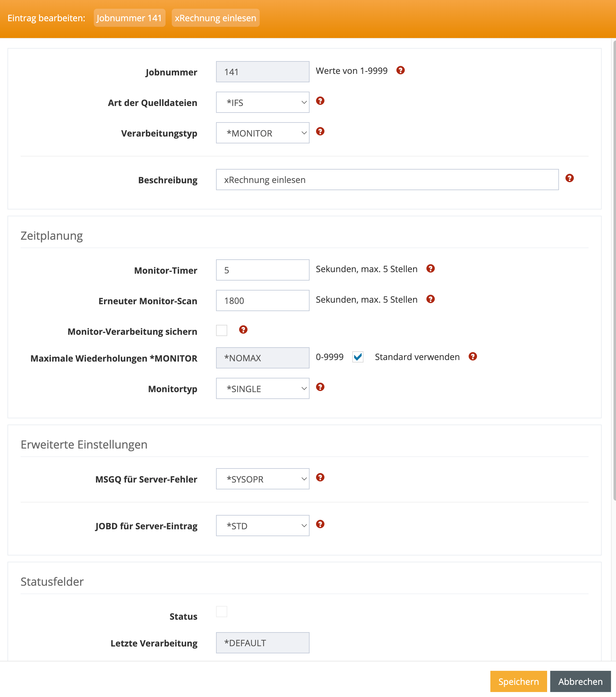Click the help icon next to Jobnummer
The width and height of the screenshot is (616, 697).
coord(401,70)
